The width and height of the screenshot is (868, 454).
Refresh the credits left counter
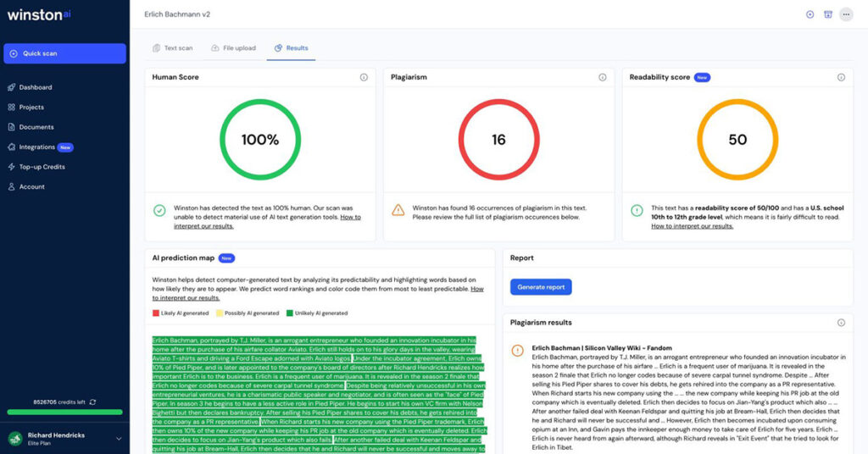[x=92, y=402]
